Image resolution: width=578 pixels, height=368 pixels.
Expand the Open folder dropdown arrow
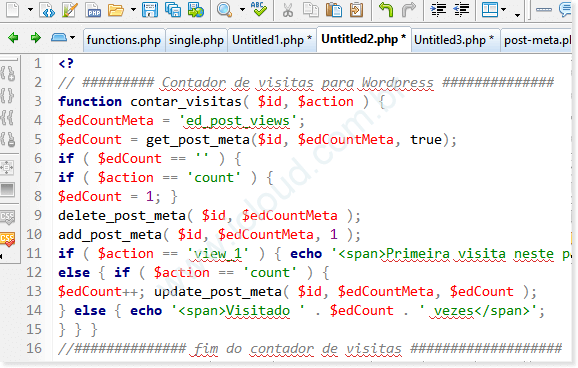(x=133, y=10)
